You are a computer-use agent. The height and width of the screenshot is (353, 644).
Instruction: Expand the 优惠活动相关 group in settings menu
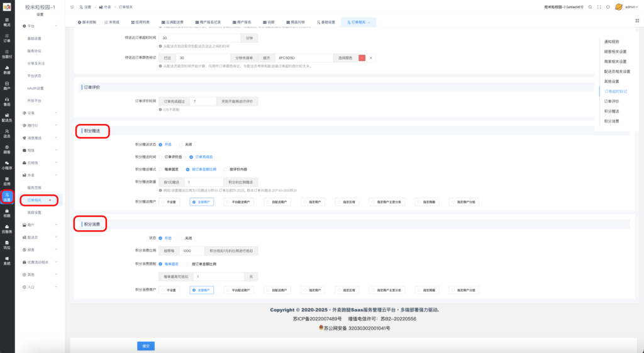tap(40, 262)
